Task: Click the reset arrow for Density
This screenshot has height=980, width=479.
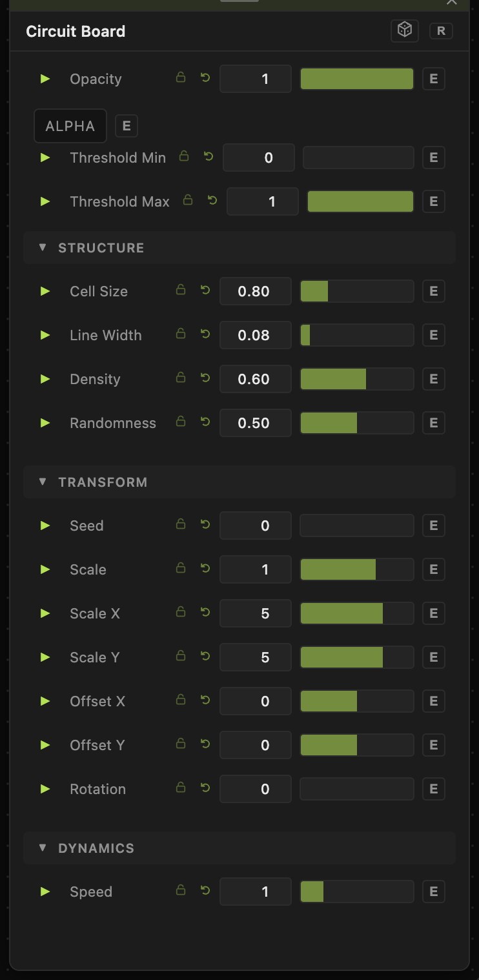Action: pos(205,378)
